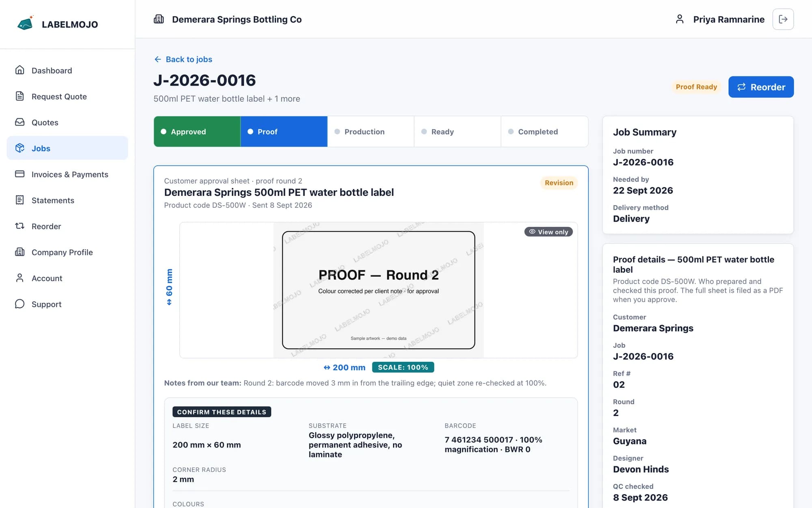Image resolution: width=812 pixels, height=508 pixels.
Task: Select the Production stage step
Action: point(371,132)
